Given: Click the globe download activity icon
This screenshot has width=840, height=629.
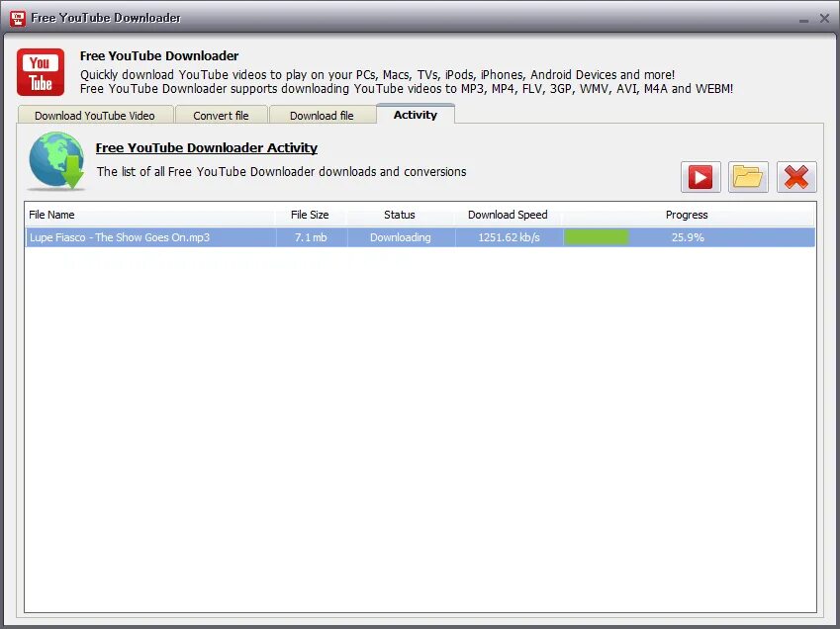Looking at the screenshot, I should coord(56,161).
